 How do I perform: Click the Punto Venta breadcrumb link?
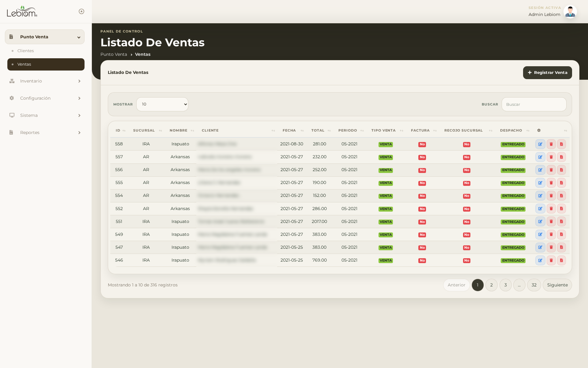pos(114,54)
